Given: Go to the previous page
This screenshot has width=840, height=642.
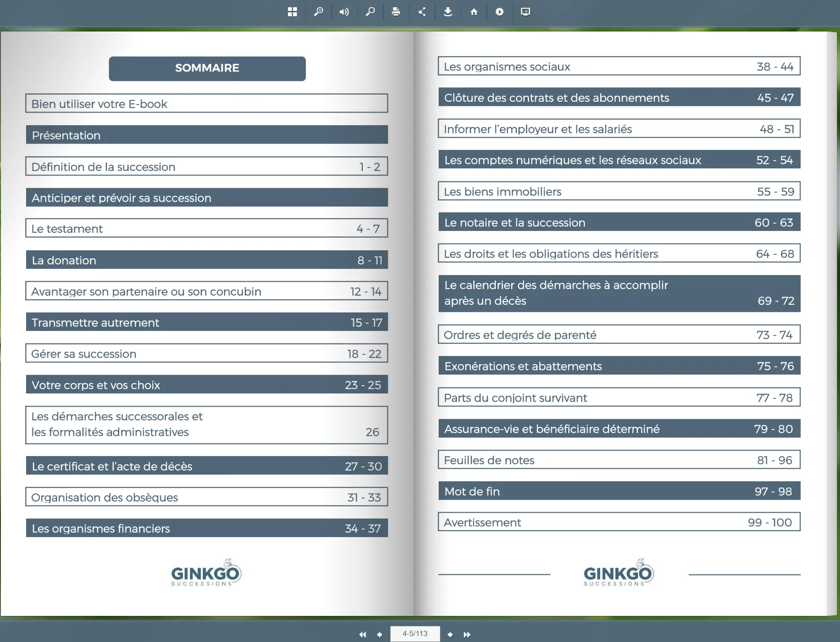Looking at the screenshot, I should [379, 634].
